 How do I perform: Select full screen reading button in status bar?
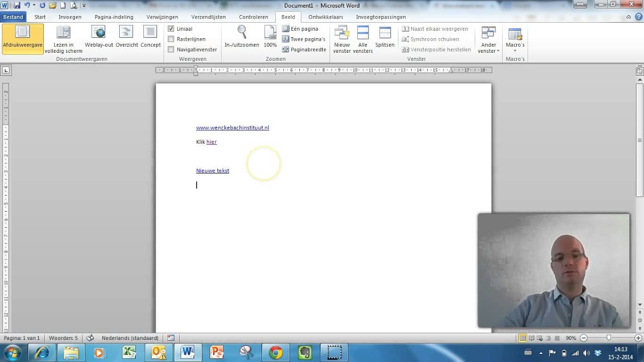pyautogui.click(x=531, y=338)
